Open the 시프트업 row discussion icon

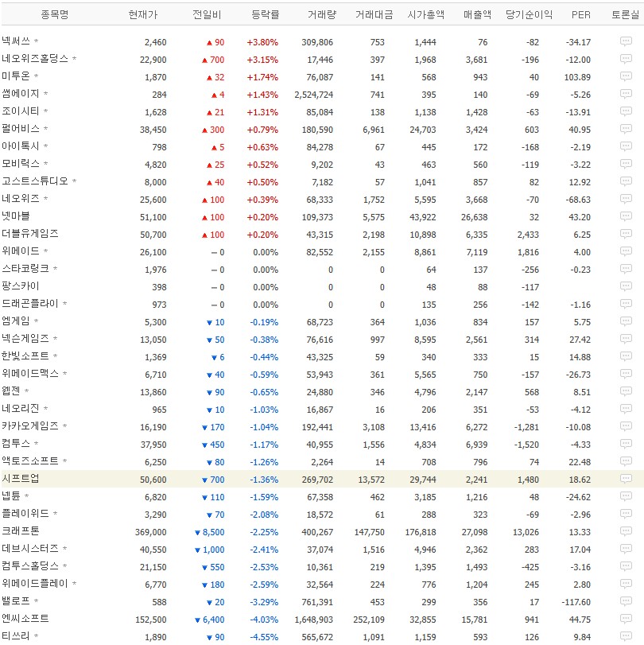click(x=626, y=479)
